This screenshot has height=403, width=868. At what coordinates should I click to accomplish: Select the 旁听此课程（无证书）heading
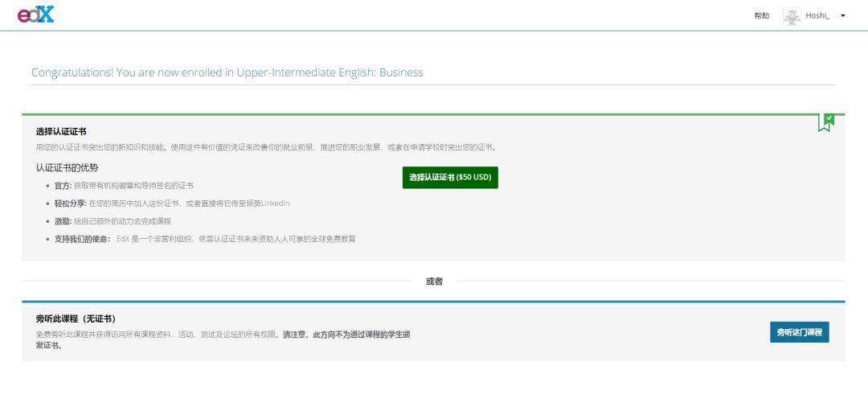pos(76,319)
